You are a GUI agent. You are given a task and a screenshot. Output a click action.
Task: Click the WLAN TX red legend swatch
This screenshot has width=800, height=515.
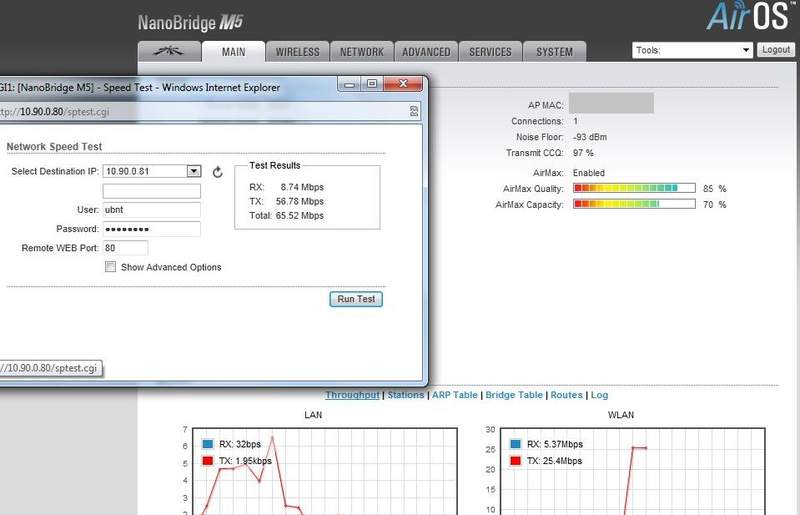click(515, 460)
